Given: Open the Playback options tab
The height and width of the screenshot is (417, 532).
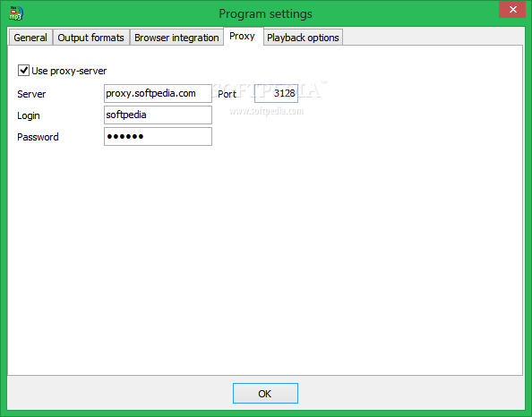Looking at the screenshot, I should 303,38.
